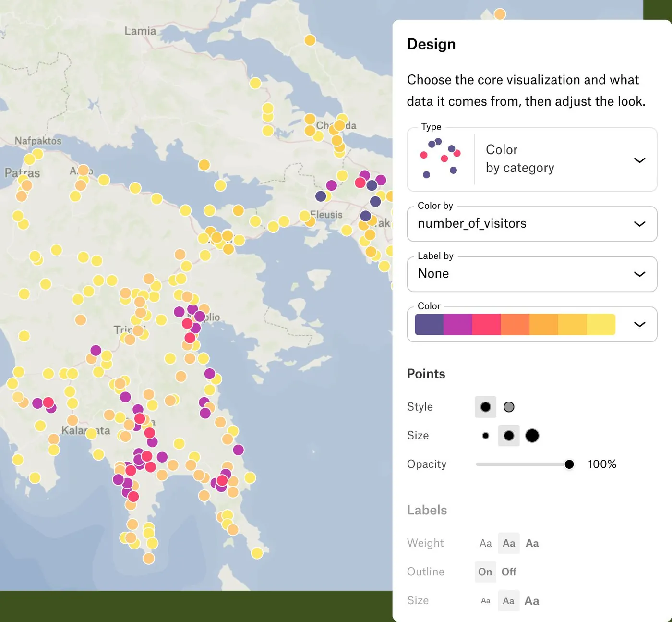672x622 pixels.
Task: Click the Points section heading
Action: 426,374
